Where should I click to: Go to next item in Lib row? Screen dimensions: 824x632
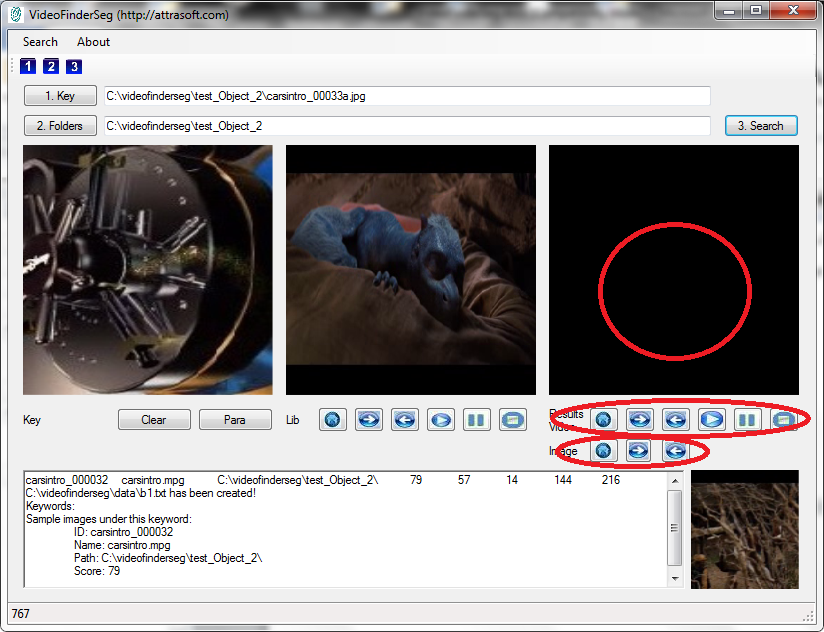tap(369, 420)
